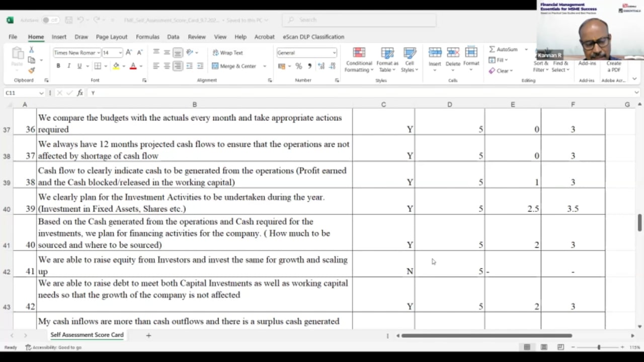Image resolution: width=644 pixels, height=362 pixels.
Task: Click Create a PDF button
Action: [x=613, y=66]
